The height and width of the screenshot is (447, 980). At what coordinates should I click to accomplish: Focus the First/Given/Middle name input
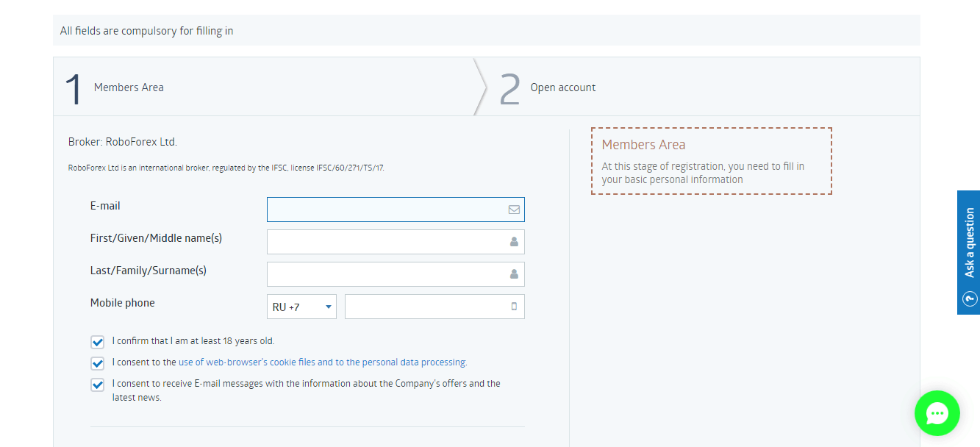coord(396,242)
